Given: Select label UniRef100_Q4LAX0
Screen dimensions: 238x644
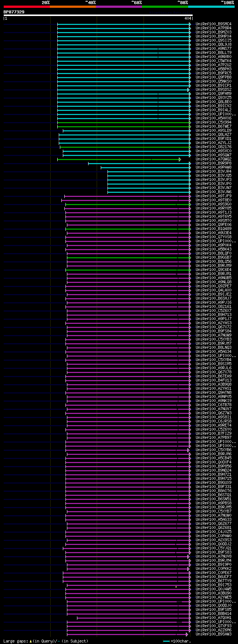Looking at the screenshot, I should point(213,290).
